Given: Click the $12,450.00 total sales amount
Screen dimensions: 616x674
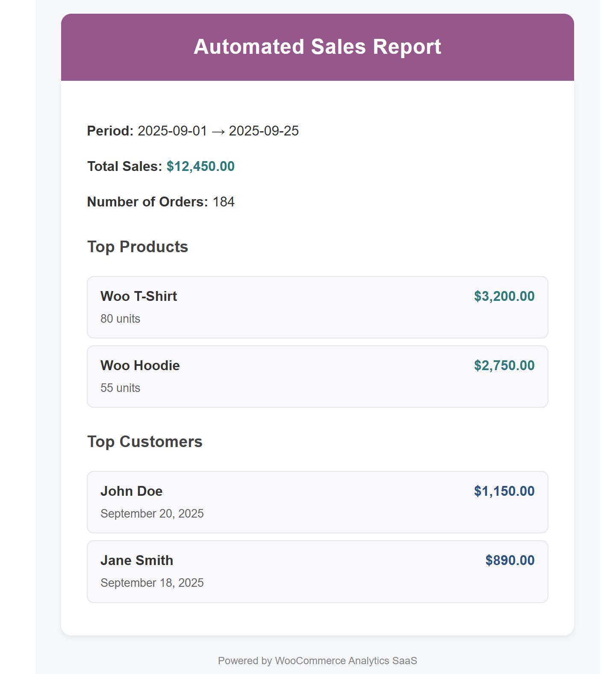Looking at the screenshot, I should (200, 166).
